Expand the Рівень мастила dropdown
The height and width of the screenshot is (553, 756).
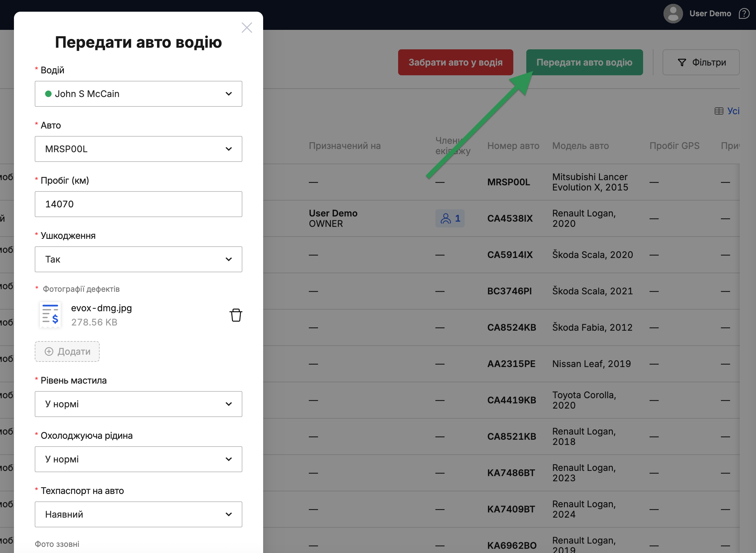click(138, 404)
